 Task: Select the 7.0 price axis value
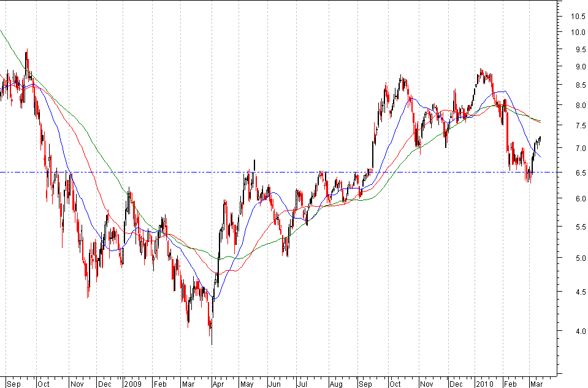(580, 149)
